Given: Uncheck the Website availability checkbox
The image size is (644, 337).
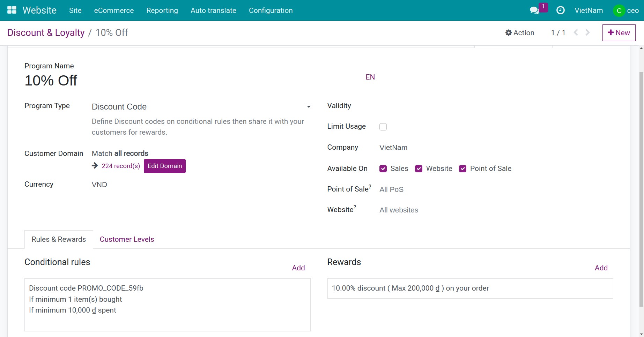Looking at the screenshot, I should (419, 169).
